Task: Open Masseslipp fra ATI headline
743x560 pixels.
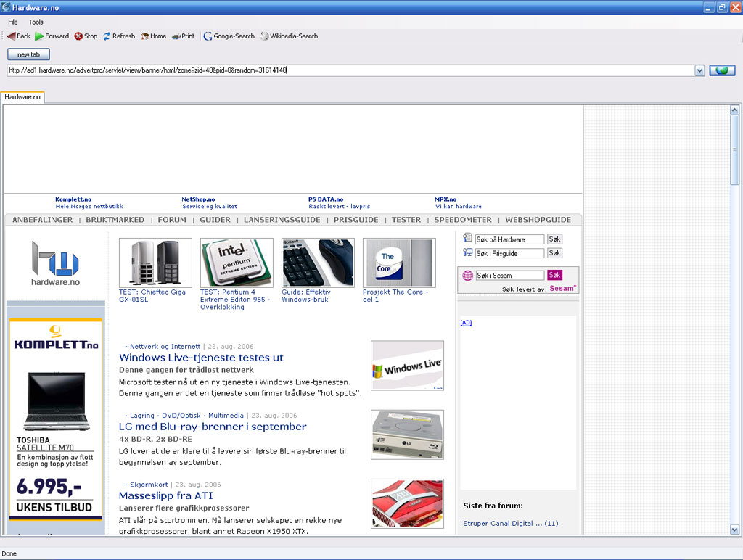Action: pos(166,495)
